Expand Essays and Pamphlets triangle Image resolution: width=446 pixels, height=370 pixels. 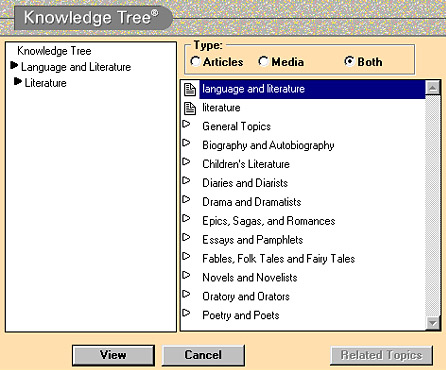(x=186, y=237)
